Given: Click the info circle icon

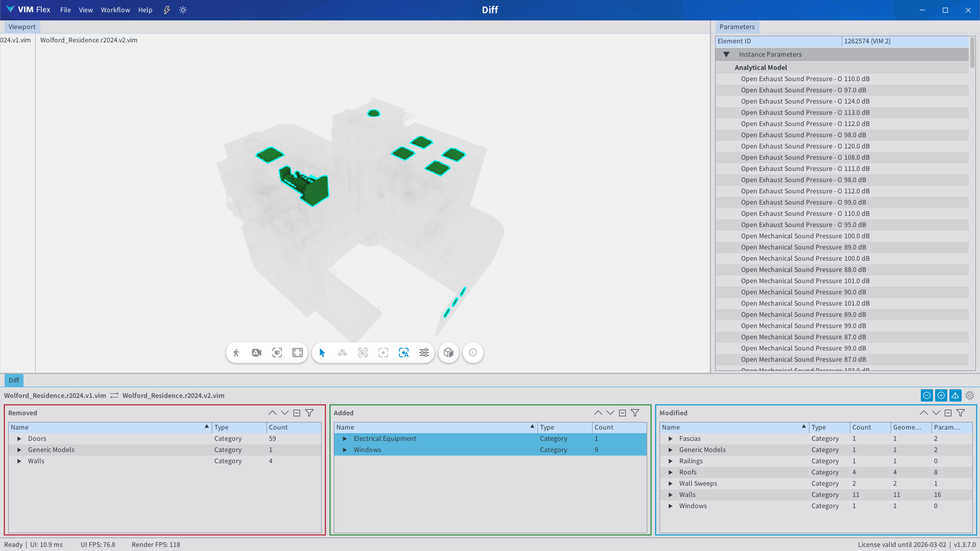Looking at the screenshot, I should [473, 353].
